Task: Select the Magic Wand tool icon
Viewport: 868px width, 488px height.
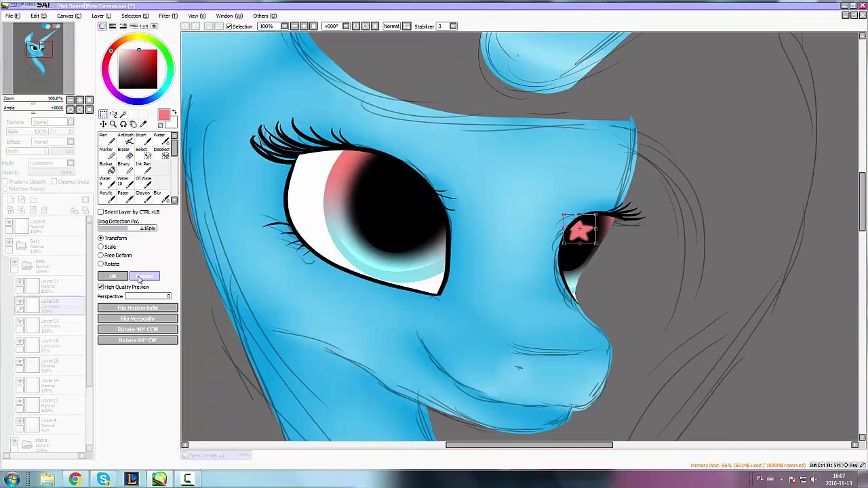Action: [x=123, y=114]
